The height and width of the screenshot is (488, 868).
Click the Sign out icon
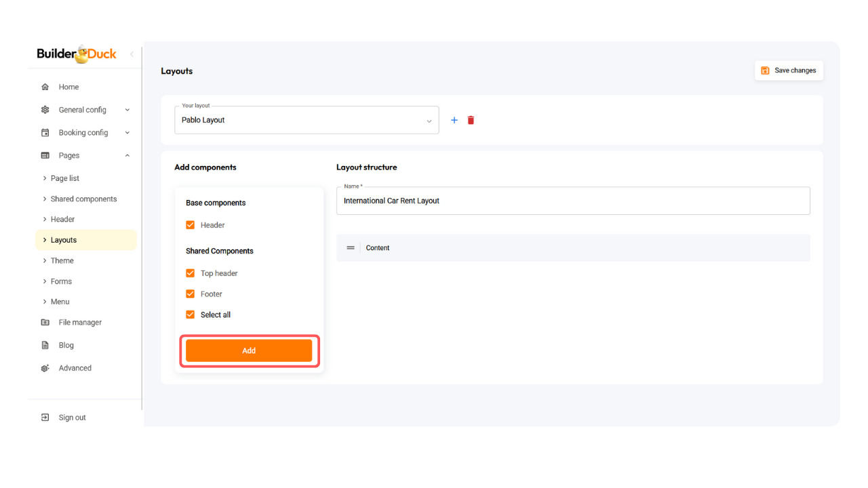45,418
